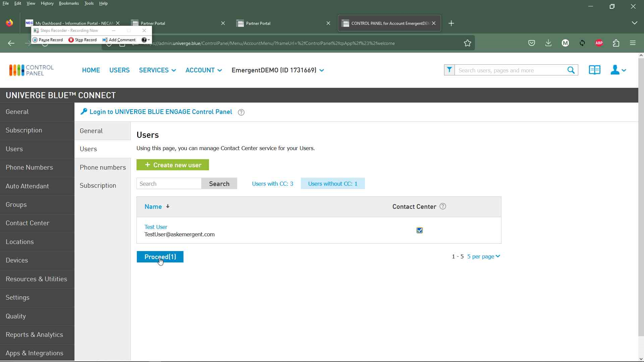Open the Bookmarks menu
The image size is (644, 362).
pyautogui.click(x=69, y=3)
